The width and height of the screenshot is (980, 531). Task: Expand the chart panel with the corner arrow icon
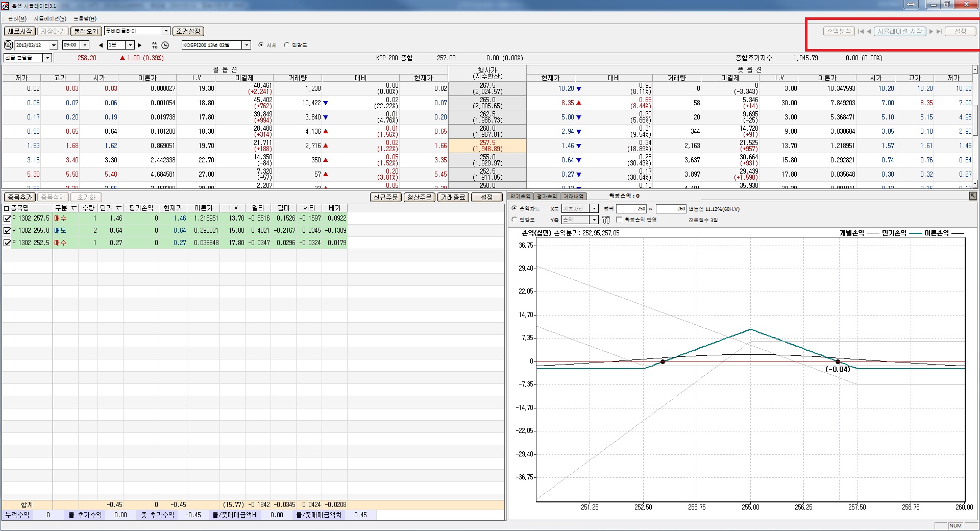tap(973, 196)
